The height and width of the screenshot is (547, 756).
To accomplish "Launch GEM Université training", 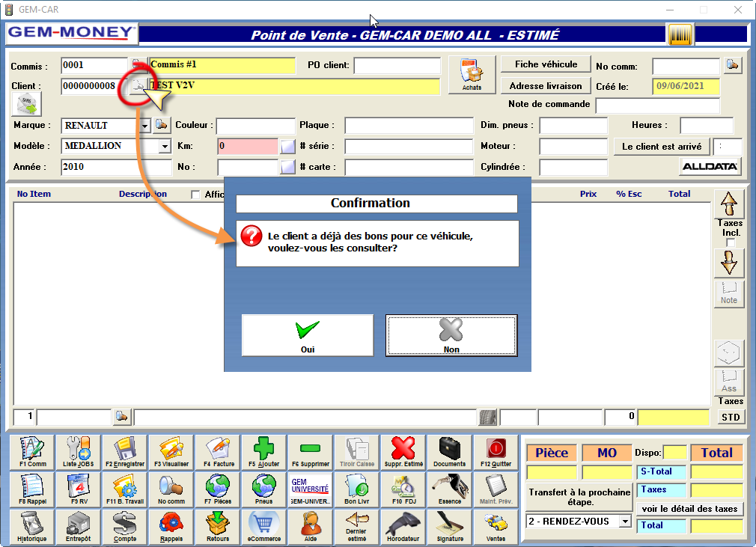I will coord(311,489).
